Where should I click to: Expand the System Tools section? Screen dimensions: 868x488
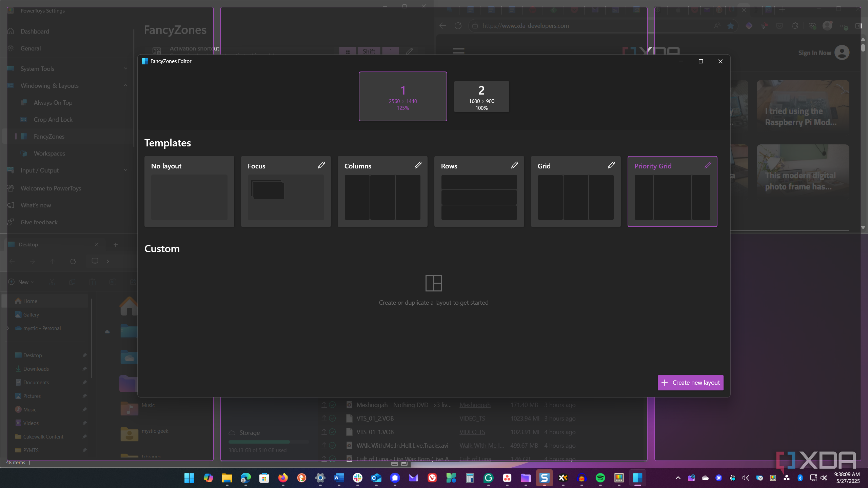click(x=125, y=68)
